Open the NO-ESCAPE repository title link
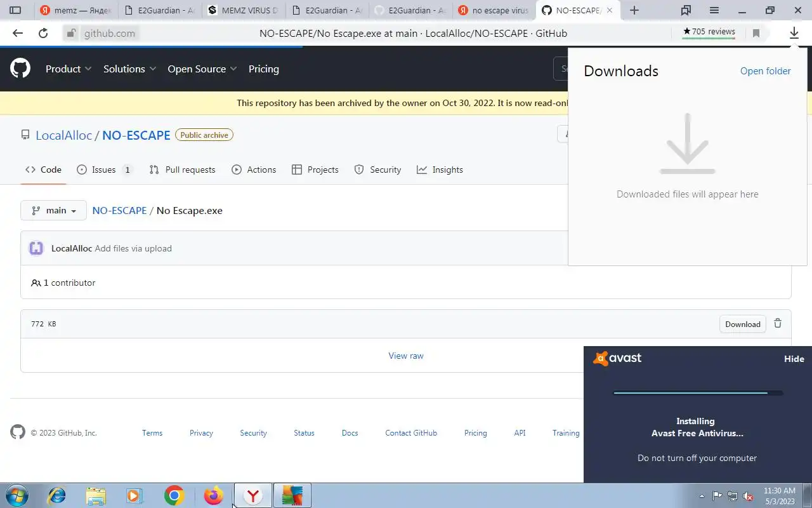The height and width of the screenshot is (508, 812). point(136,135)
